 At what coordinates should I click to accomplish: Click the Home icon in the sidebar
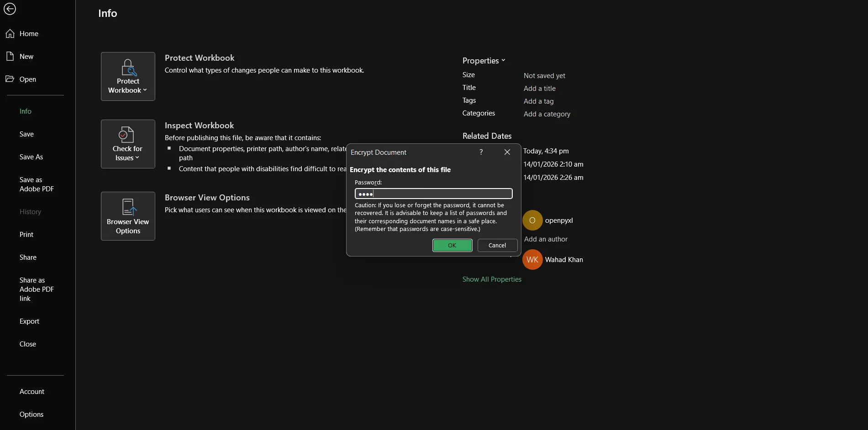10,33
